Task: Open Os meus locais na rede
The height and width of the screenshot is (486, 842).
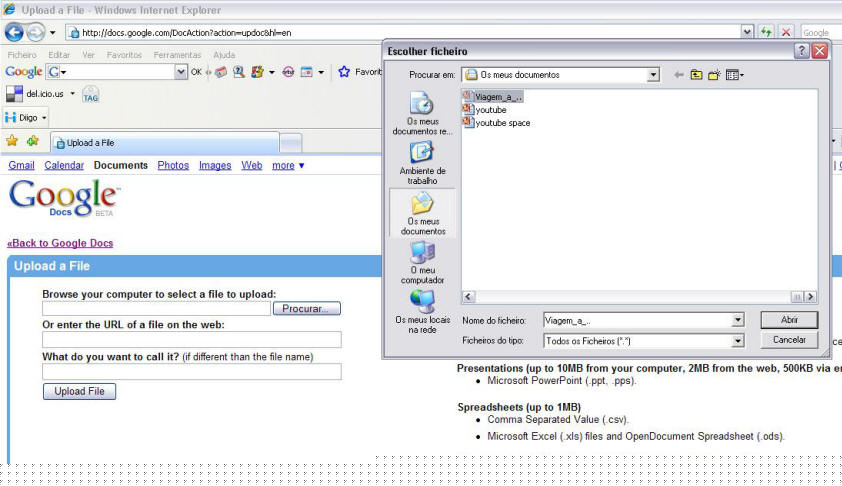Action: 423,312
